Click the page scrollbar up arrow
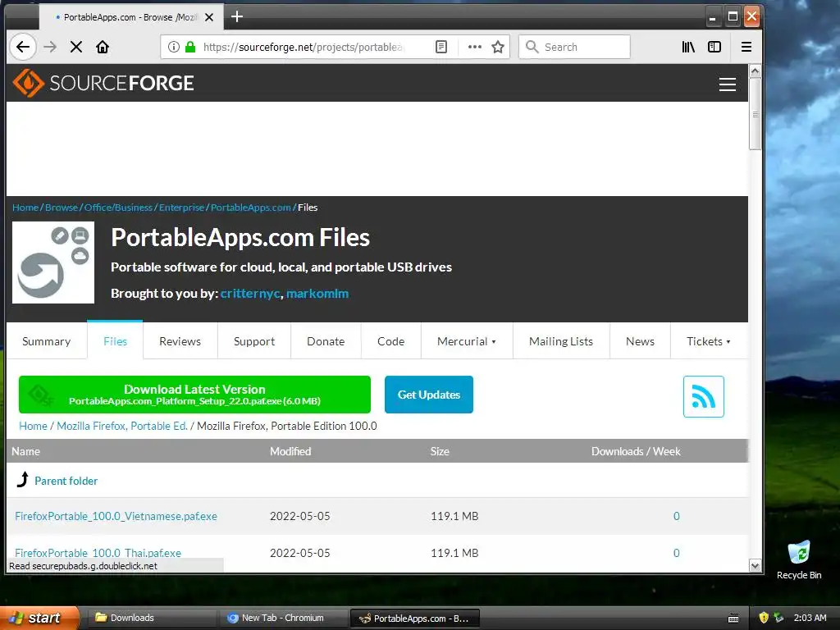Viewport: 840px width, 630px height. pos(755,71)
